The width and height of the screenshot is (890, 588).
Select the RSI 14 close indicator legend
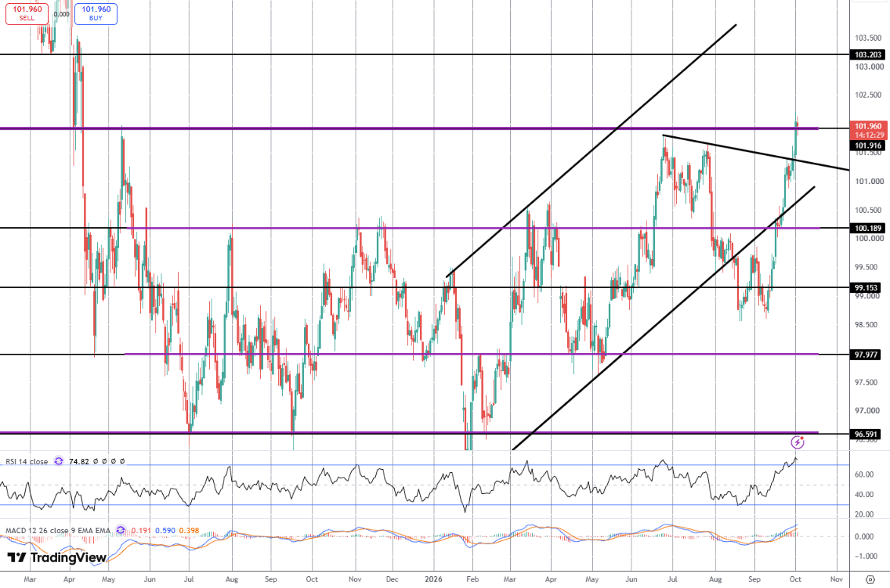pos(27,462)
